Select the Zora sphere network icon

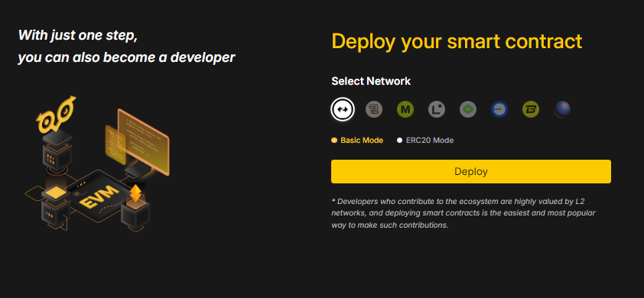click(562, 109)
